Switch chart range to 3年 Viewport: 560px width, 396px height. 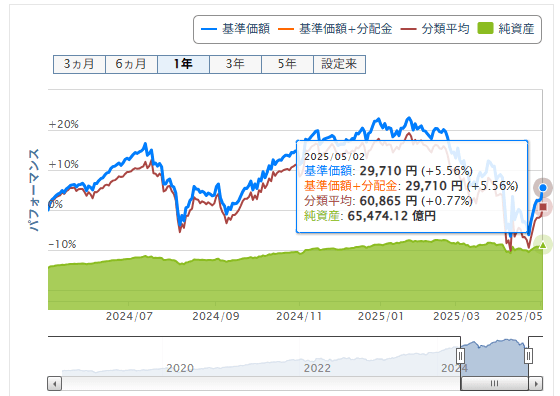click(x=235, y=64)
